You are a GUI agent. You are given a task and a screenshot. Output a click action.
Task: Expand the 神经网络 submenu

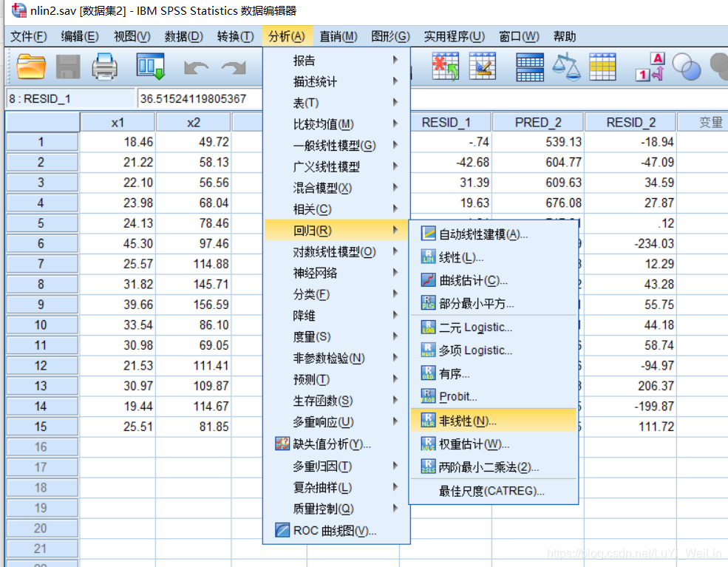pos(336,273)
